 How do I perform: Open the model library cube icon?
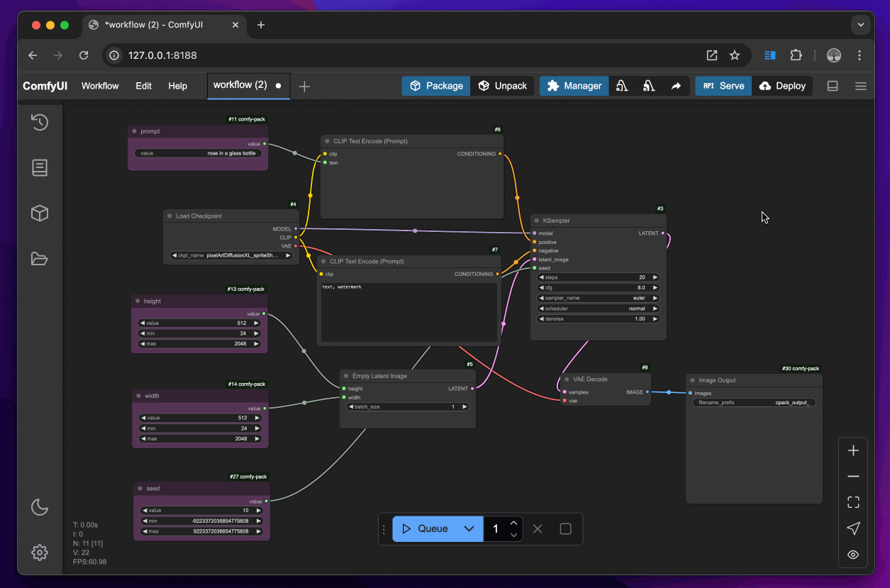[40, 213]
